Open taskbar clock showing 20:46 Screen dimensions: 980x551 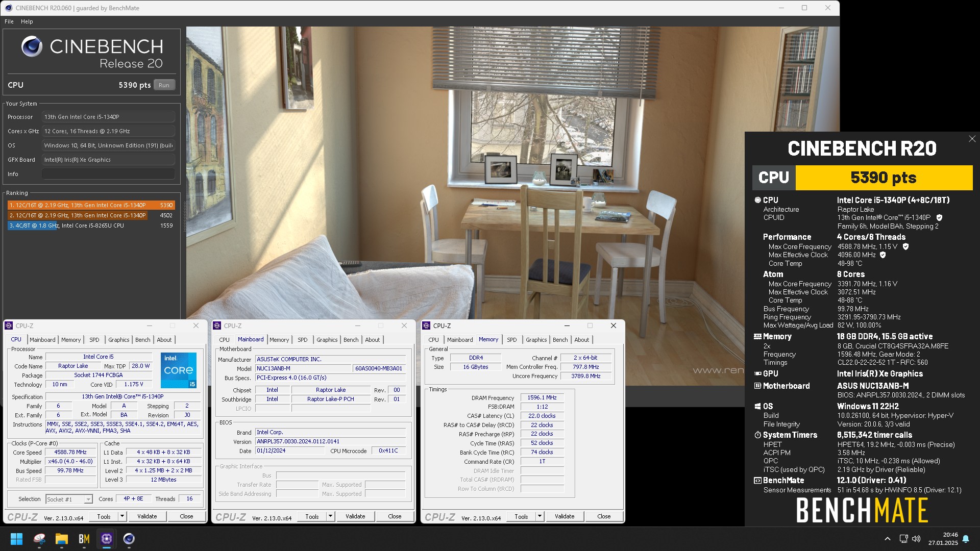[x=943, y=539]
